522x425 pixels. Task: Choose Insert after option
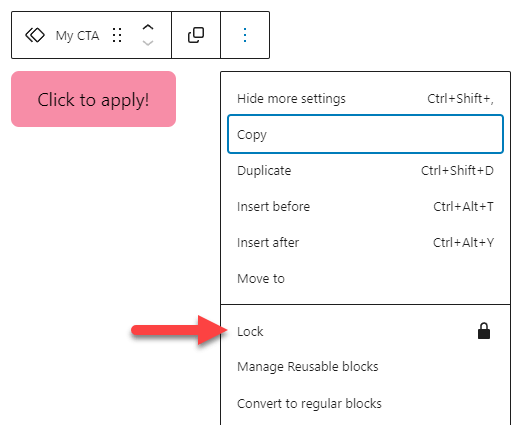[x=365, y=243]
